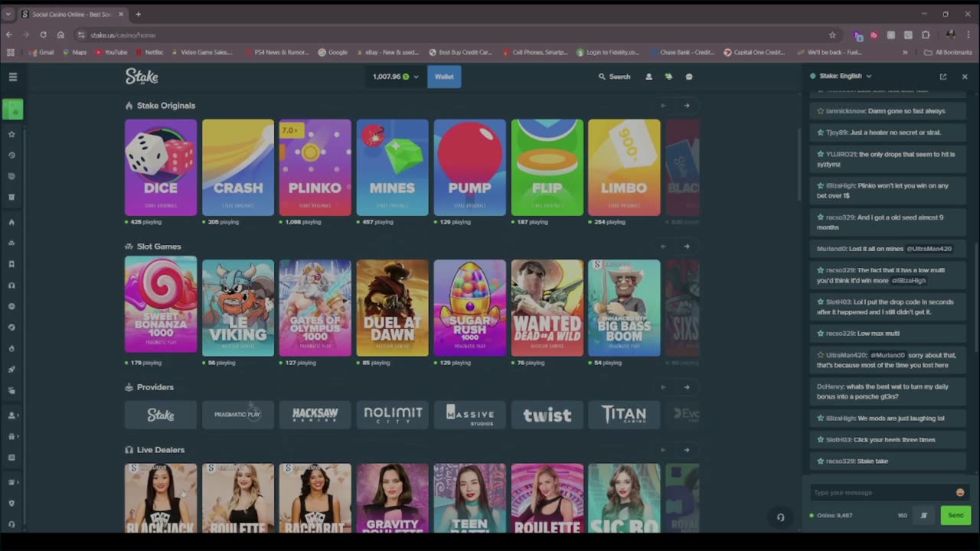
Task: Open the Dice game card
Action: [x=161, y=167]
